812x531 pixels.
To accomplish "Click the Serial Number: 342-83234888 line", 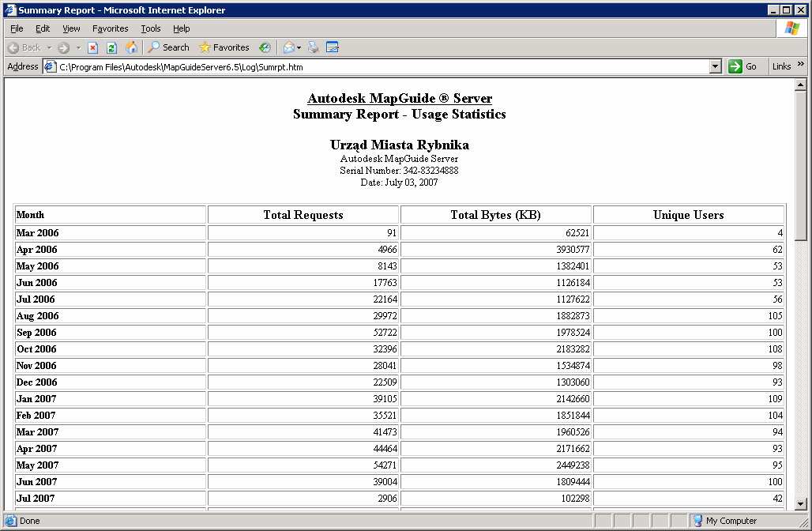I will pyautogui.click(x=399, y=170).
